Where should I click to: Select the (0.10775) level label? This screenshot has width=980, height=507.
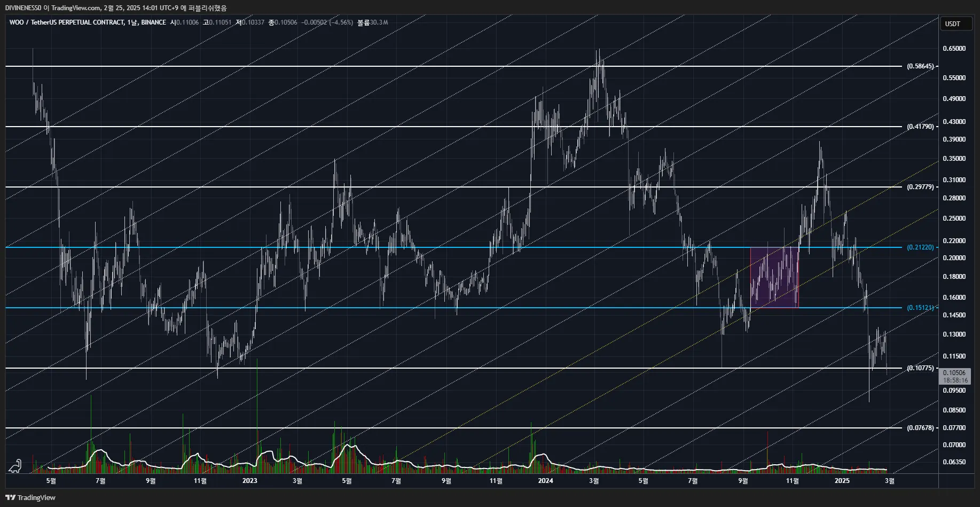[x=921, y=368]
